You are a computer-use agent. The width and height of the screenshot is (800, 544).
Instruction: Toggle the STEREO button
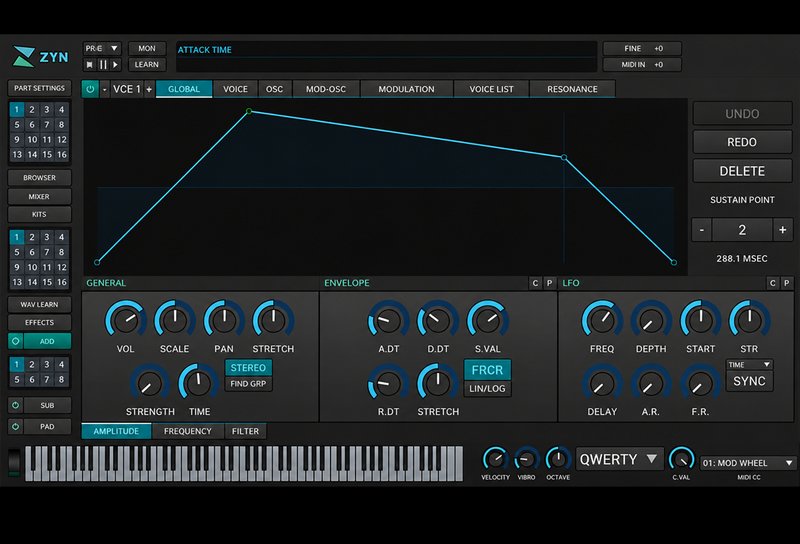click(248, 367)
